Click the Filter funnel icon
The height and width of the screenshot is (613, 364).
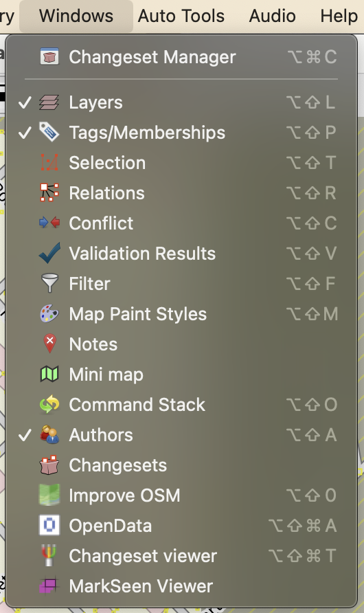click(x=49, y=283)
